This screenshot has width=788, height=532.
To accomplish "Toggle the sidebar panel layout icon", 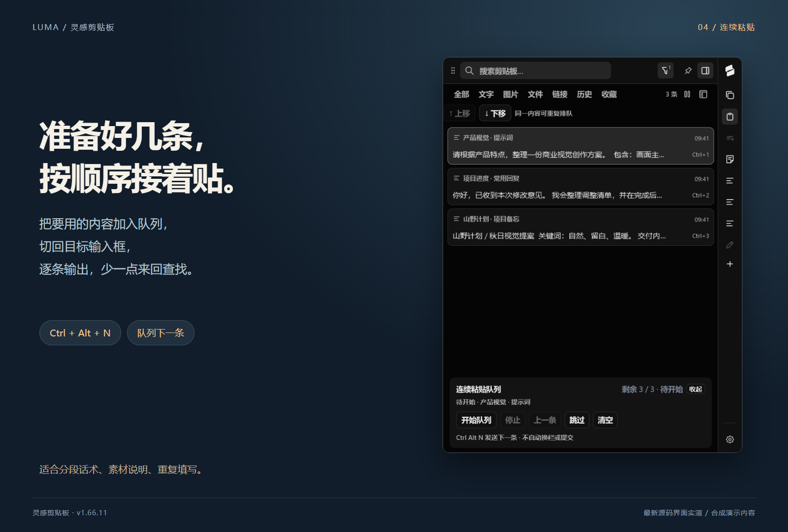I will click(x=705, y=70).
